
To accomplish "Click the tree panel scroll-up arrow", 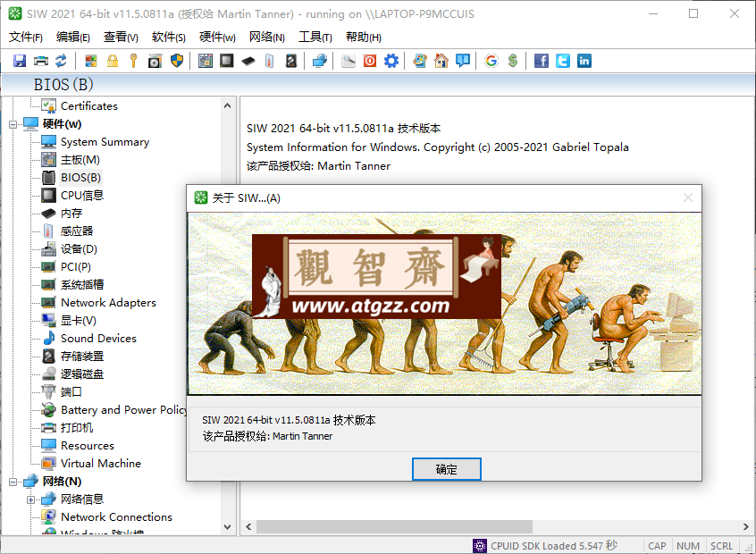I will 228,105.
